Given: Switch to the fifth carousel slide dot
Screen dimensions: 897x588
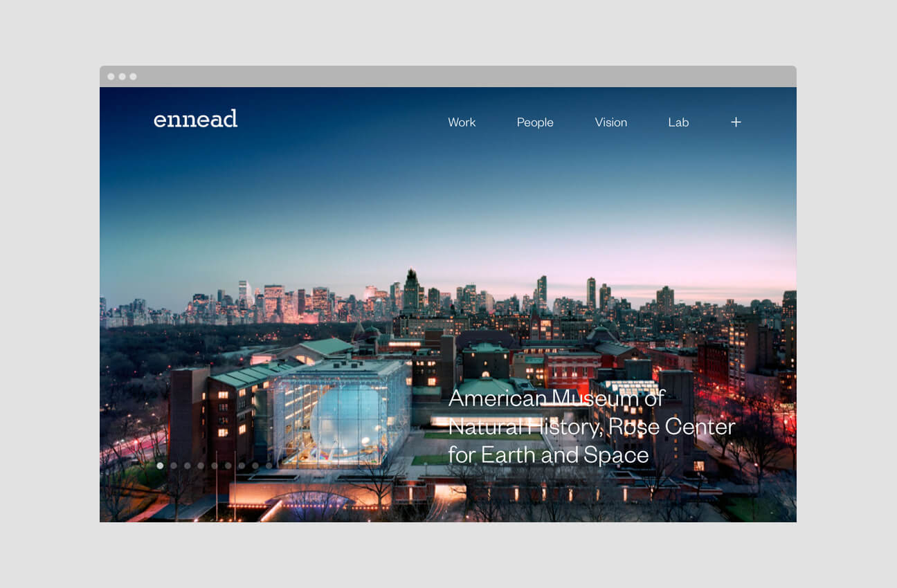Looking at the screenshot, I should (215, 466).
